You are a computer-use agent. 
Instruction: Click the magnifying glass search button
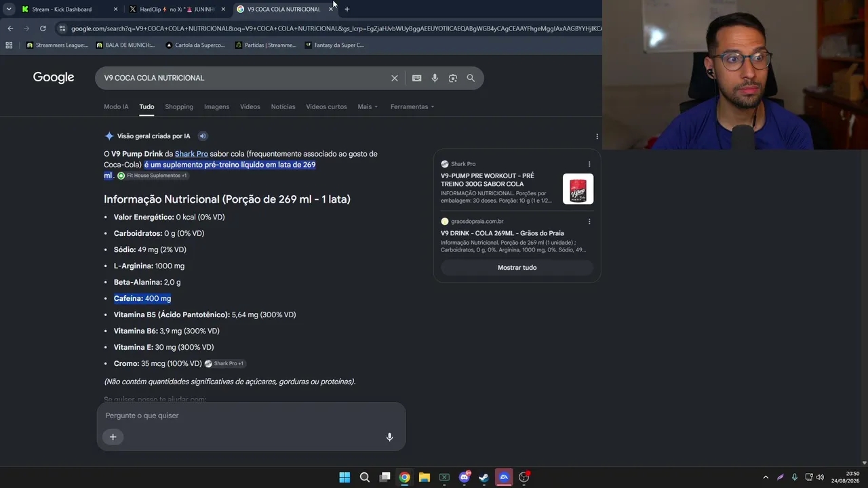pyautogui.click(x=471, y=78)
